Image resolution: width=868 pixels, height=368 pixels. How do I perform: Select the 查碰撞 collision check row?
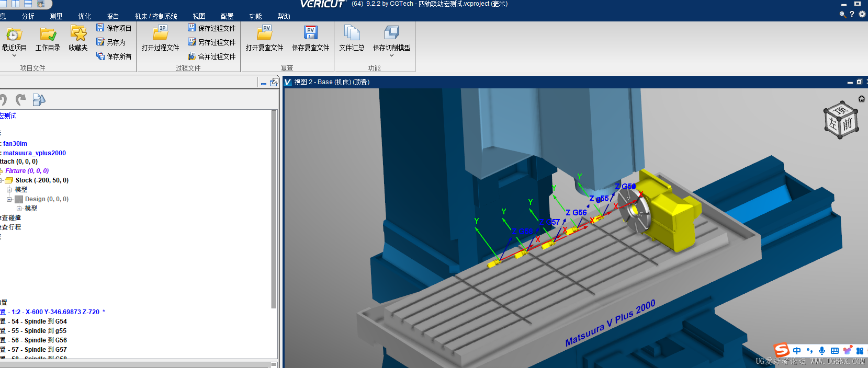coord(10,218)
